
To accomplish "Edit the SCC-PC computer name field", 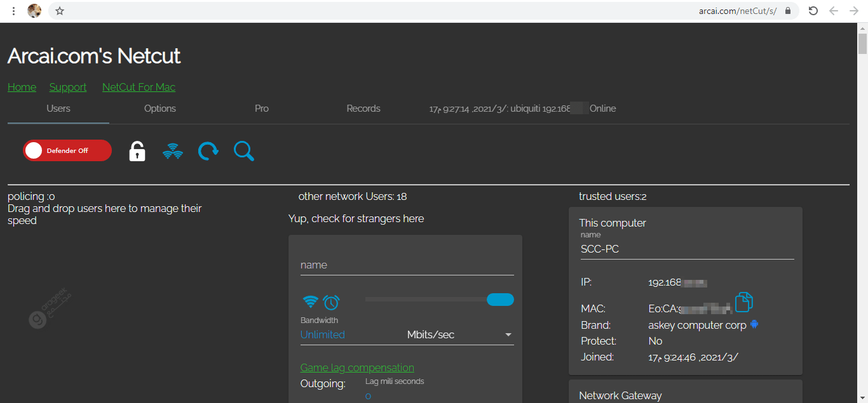I will 688,249.
